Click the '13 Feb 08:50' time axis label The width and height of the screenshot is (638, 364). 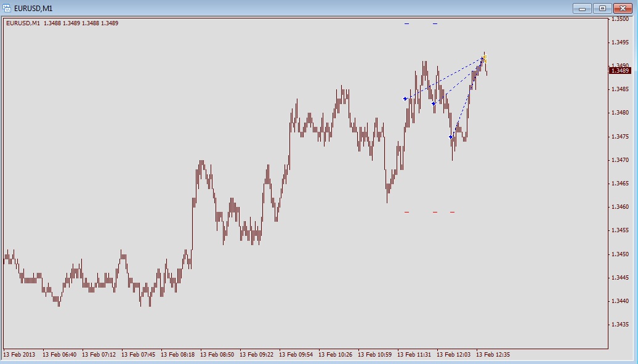pyautogui.click(x=217, y=355)
